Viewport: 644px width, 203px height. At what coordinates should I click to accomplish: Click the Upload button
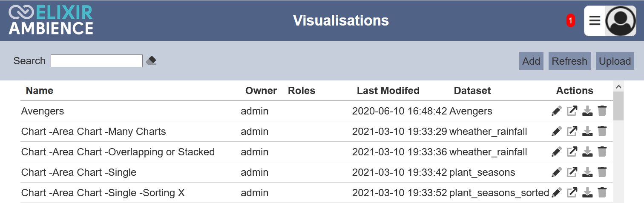coord(615,61)
